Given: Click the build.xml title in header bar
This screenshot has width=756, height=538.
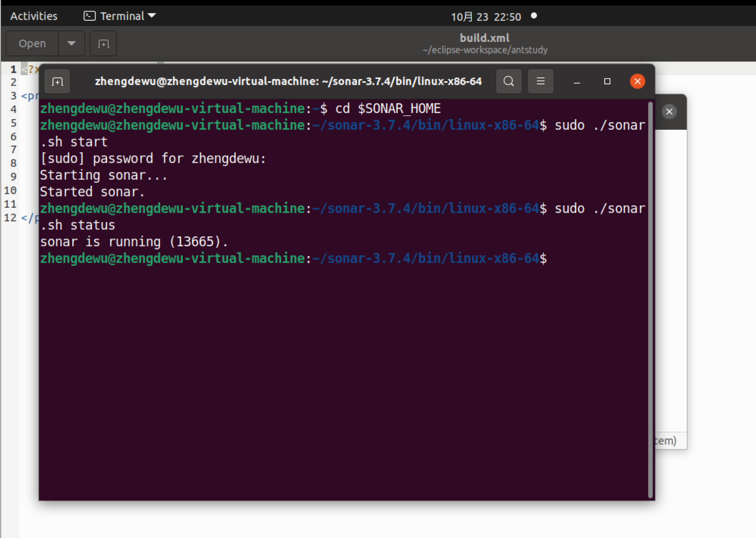Looking at the screenshot, I should pyautogui.click(x=484, y=38).
